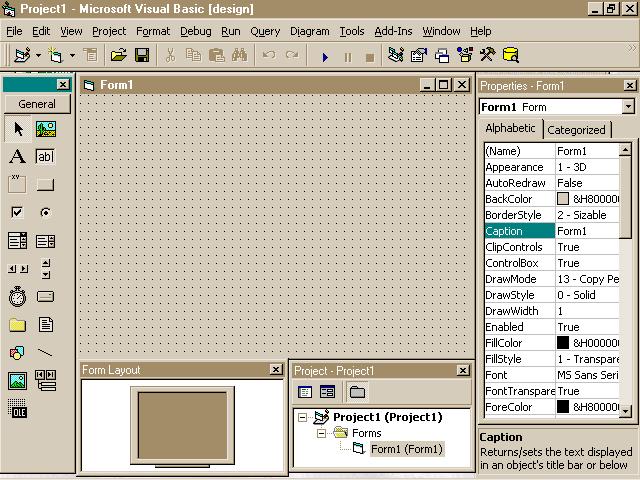Click the General toolbox tab button

click(37, 104)
